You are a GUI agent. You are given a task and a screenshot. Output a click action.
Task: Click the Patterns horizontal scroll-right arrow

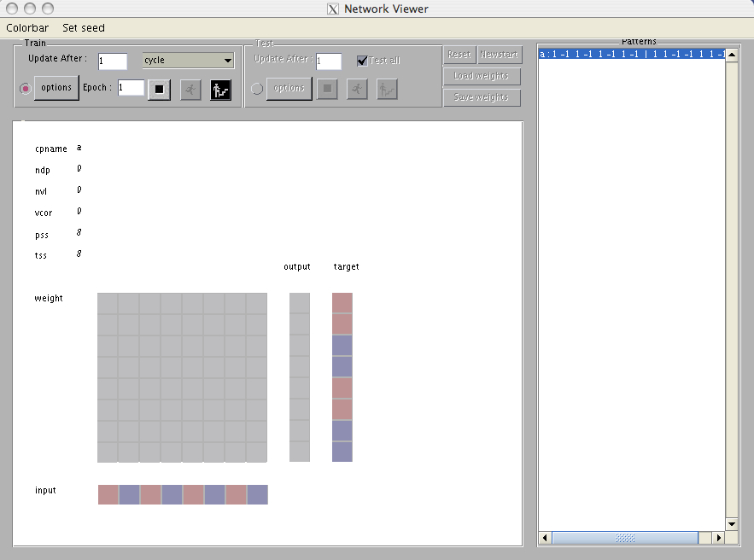click(718, 538)
